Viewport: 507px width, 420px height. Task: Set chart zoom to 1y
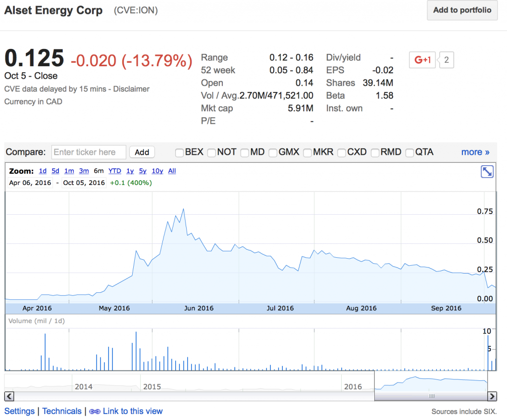(130, 171)
